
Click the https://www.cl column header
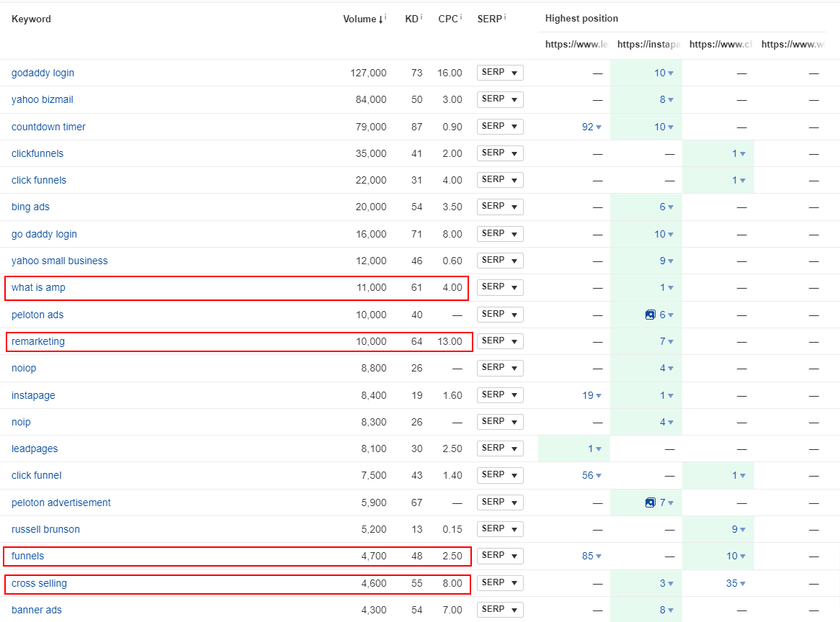[721, 44]
